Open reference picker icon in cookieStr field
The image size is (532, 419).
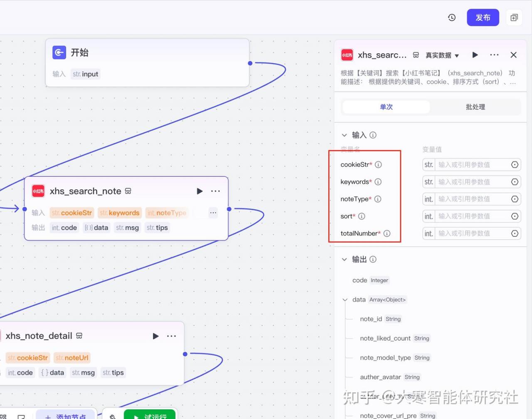point(515,165)
